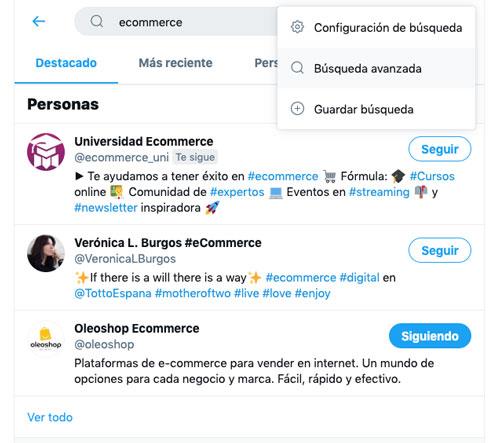Screen dimensions: 500x443
Task: Follow Verónica L. Burgos with Seguir
Action: pyautogui.click(x=440, y=250)
